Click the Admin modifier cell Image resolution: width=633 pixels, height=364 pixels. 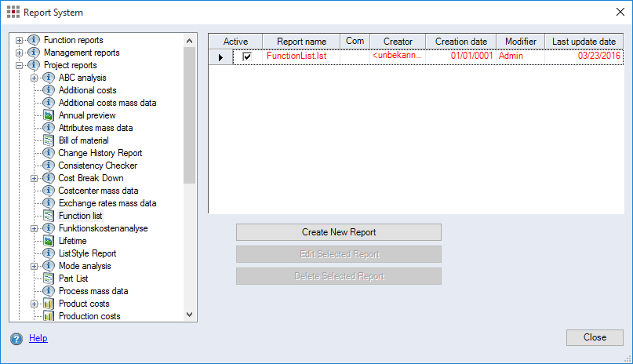click(520, 56)
